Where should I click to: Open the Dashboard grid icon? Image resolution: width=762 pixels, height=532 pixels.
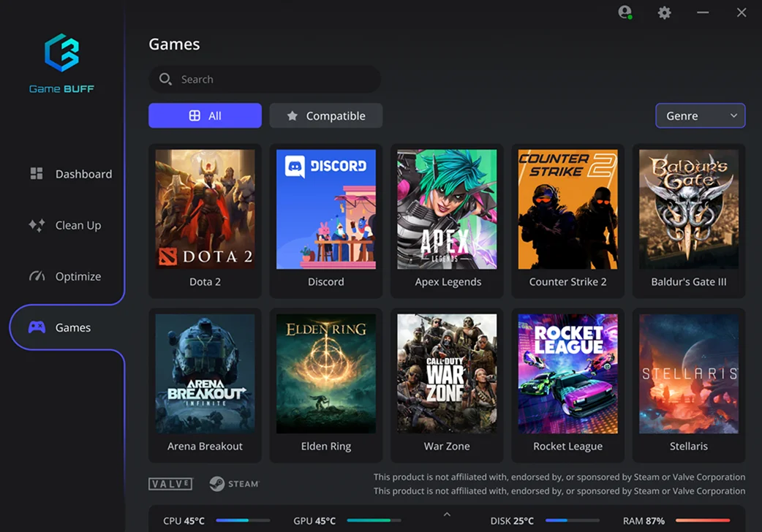click(x=37, y=173)
